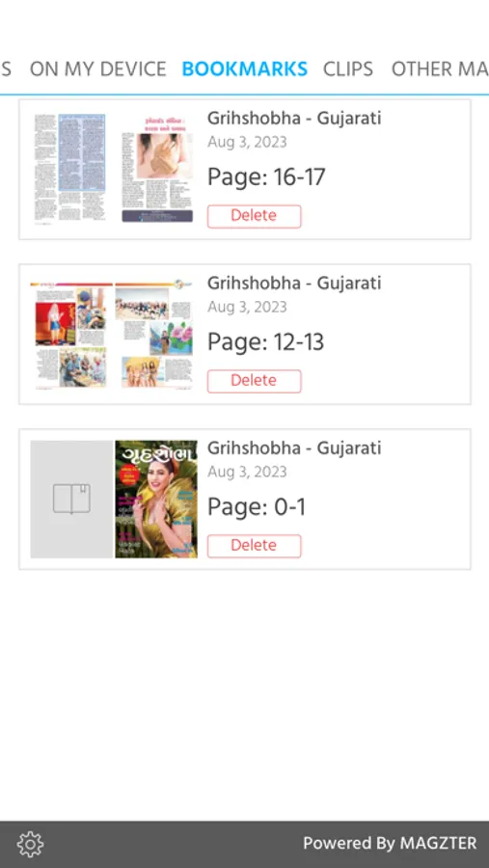Click the Powered By MAGZTER link
Screen dimensions: 489x868
point(390,844)
